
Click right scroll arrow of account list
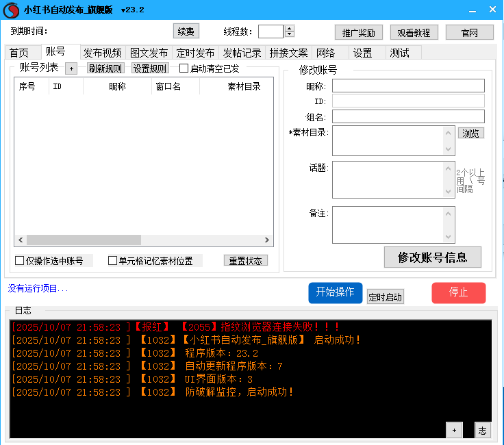[x=267, y=240]
